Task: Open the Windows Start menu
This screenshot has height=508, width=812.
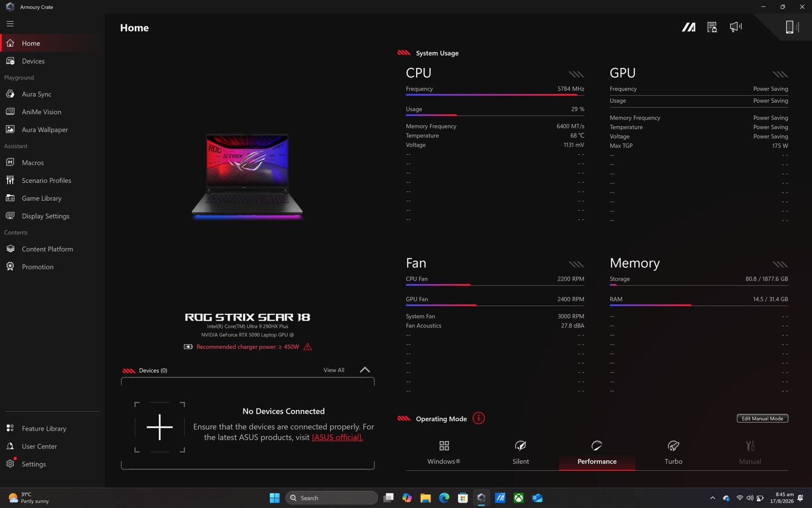Action: [275, 498]
